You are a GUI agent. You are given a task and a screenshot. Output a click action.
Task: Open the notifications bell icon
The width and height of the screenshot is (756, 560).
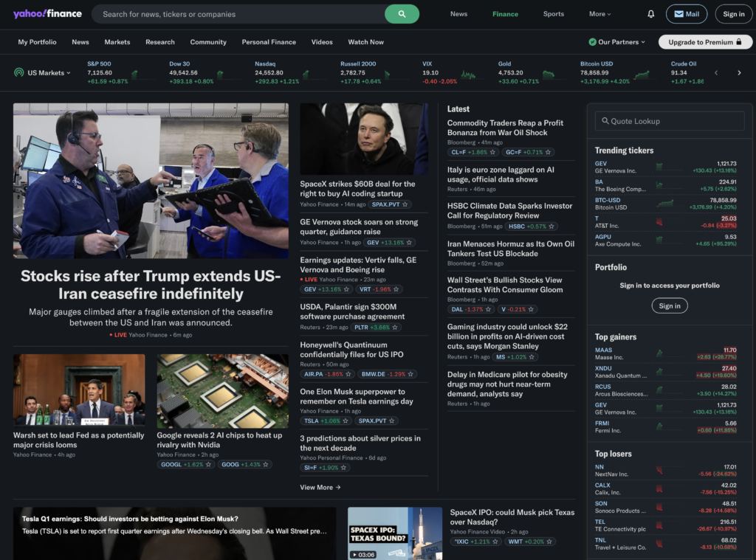tap(651, 14)
